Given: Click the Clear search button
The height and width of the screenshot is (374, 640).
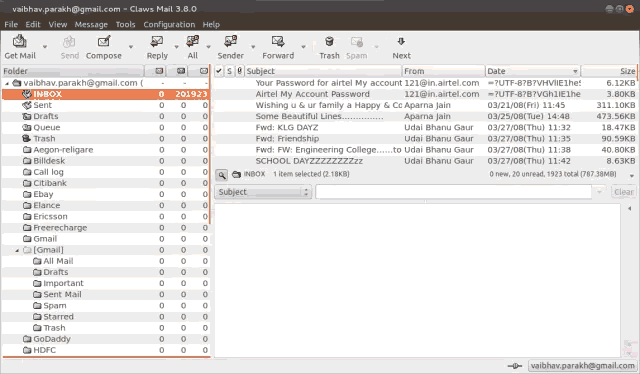Looking at the screenshot, I should click(624, 192).
